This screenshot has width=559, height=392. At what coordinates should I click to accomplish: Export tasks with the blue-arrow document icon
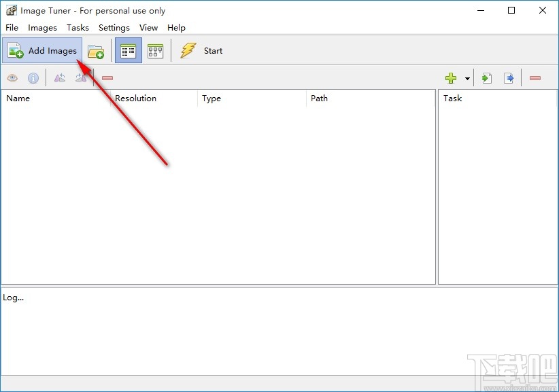509,78
